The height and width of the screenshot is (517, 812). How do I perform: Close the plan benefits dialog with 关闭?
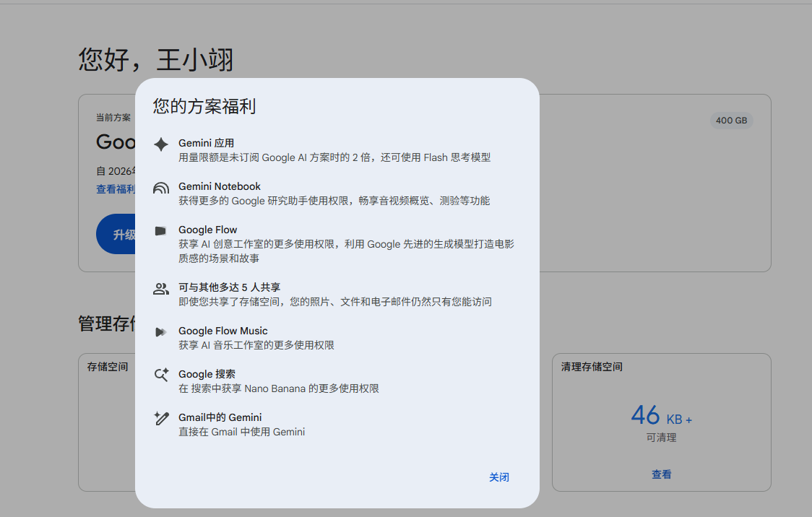point(499,477)
